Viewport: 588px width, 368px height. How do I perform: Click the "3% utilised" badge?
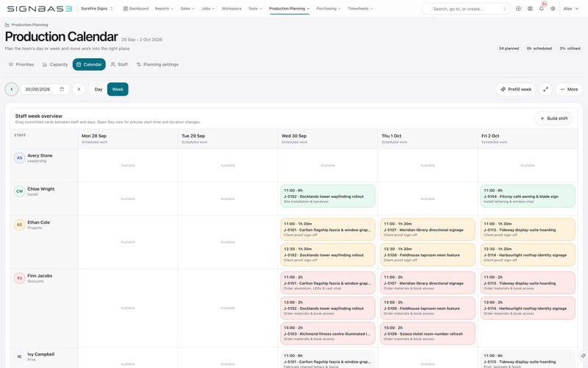tap(570, 49)
